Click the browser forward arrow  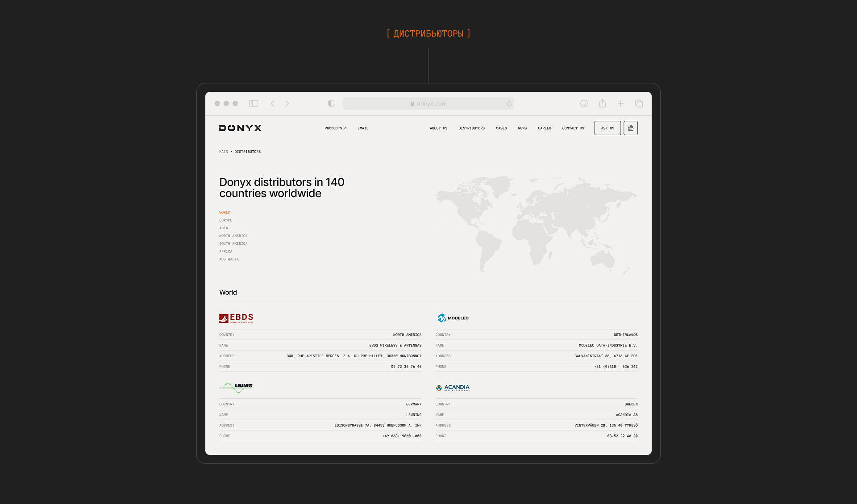click(x=287, y=103)
